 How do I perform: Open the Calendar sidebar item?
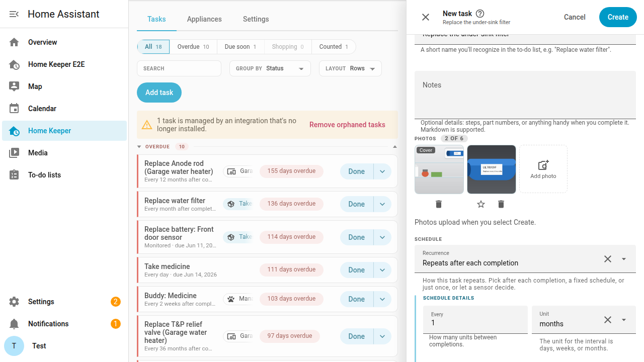[64, 109]
